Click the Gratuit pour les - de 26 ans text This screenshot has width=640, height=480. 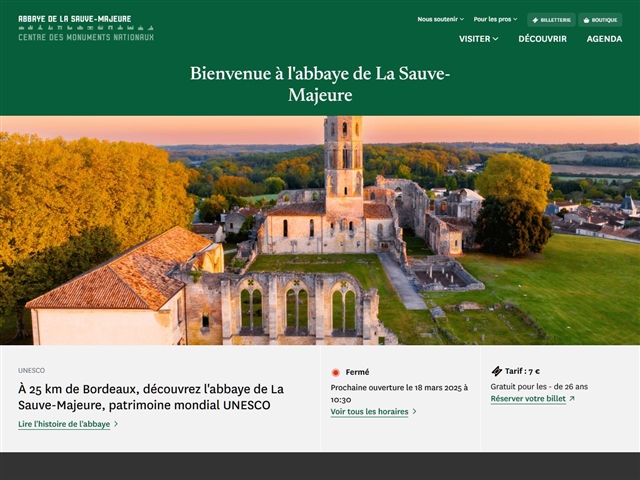tap(539, 387)
